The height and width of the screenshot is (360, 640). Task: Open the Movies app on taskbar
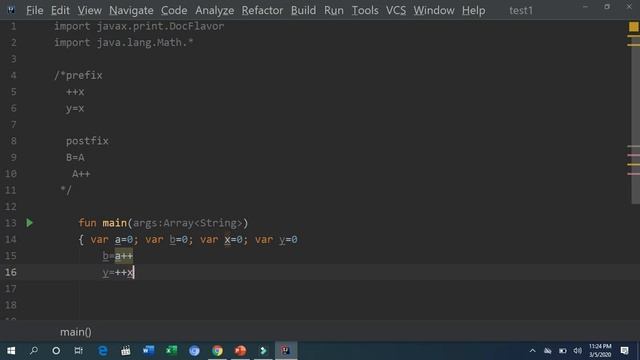point(126,351)
